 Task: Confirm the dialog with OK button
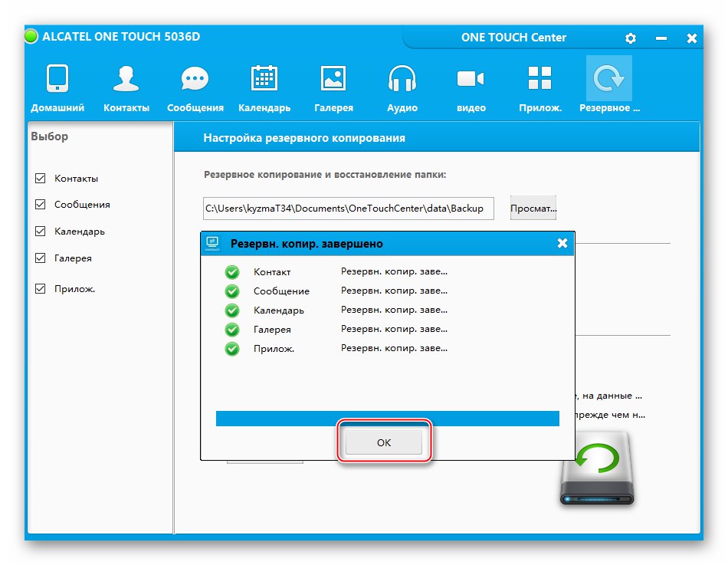[x=383, y=442]
